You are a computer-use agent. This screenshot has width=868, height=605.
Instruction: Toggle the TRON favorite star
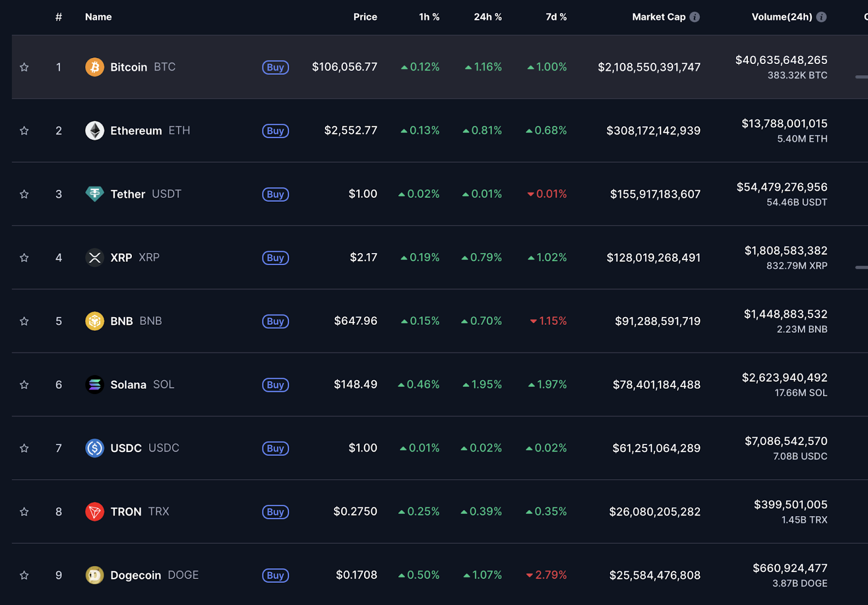(x=24, y=512)
